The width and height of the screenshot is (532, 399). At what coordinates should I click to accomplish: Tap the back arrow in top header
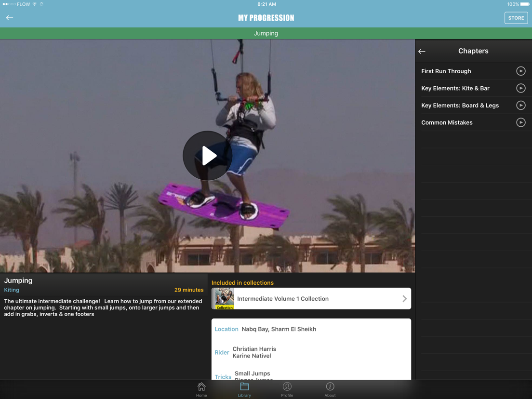tap(10, 18)
